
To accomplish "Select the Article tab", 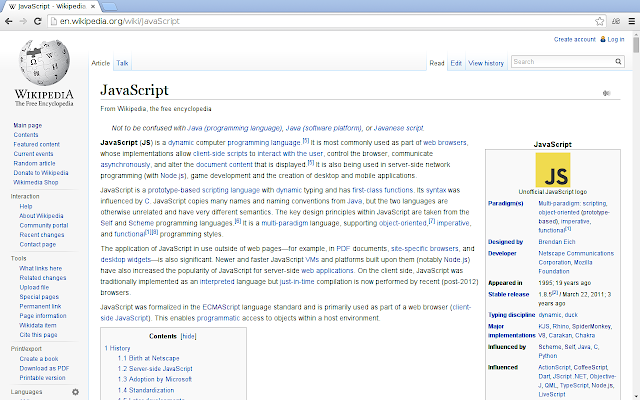I will coord(100,63).
